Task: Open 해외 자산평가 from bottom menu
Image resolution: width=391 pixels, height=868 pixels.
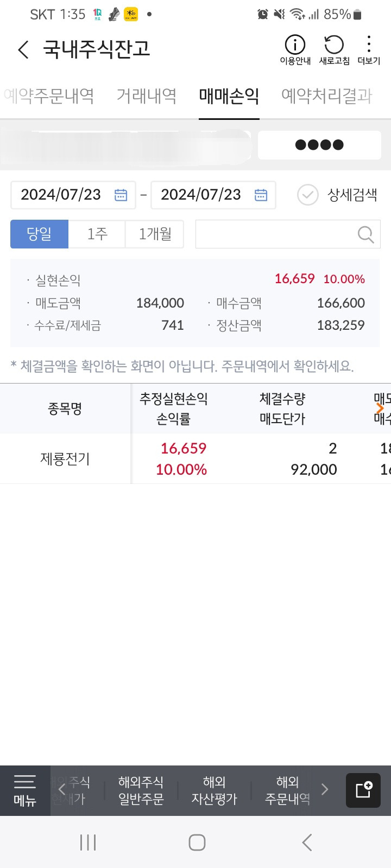Action: [214, 790]
